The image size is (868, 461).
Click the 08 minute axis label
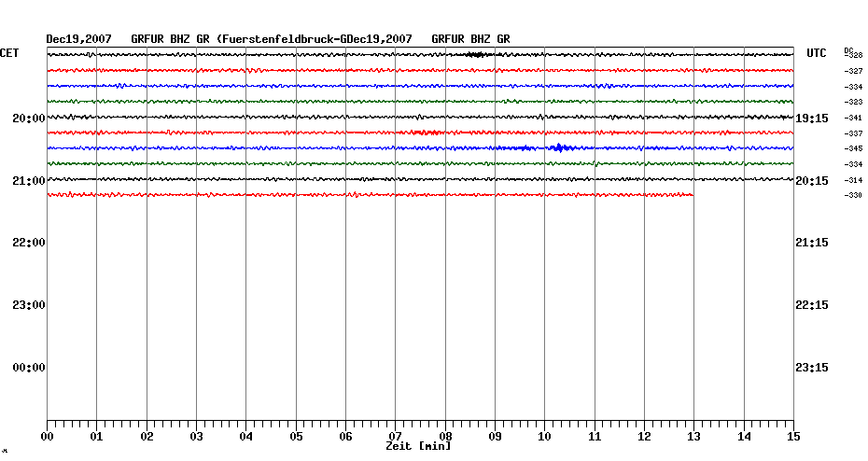point(445,436)
